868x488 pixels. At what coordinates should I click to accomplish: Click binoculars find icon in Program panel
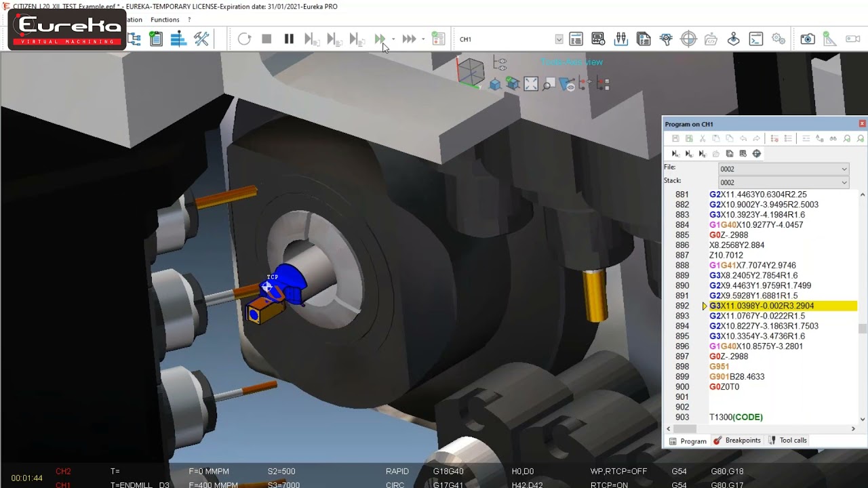[x=833, y=139]
